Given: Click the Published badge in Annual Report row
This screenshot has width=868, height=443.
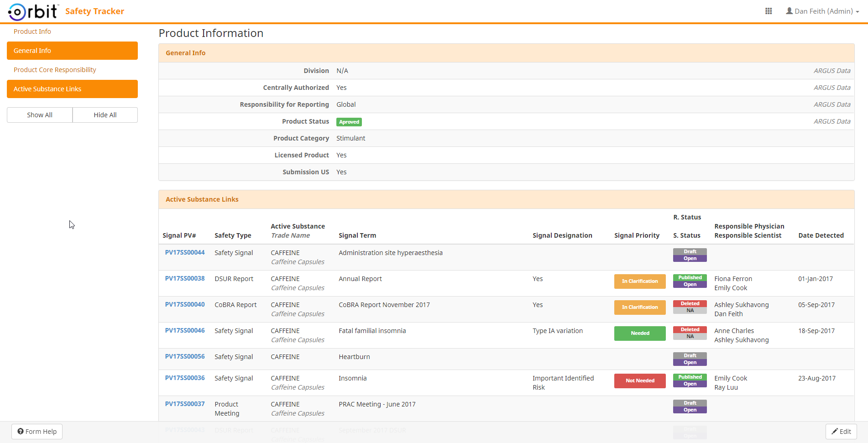Looking at the screenshot, I should [690, 278].
